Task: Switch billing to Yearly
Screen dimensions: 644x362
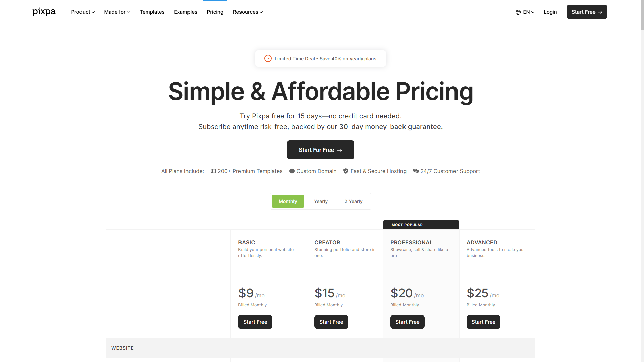Action: point(321,201)
